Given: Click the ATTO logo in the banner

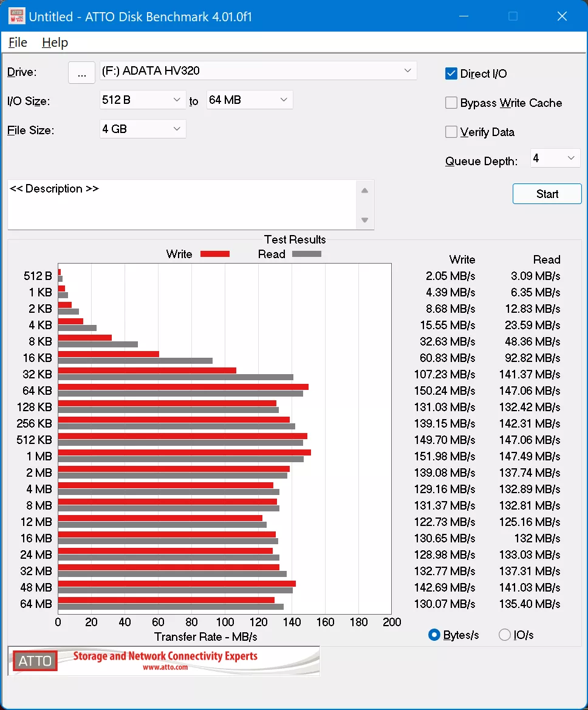Looking at the screenshot, I should pos(35,661).
